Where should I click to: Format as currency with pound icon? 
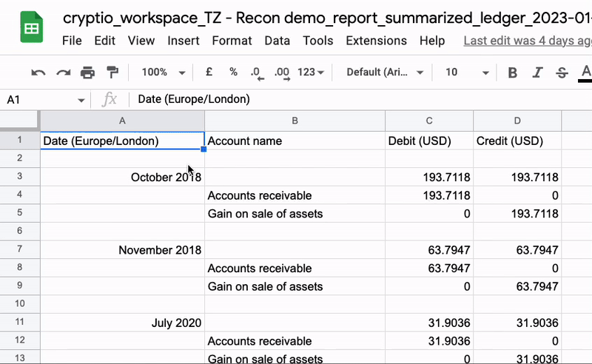(209, 72)
